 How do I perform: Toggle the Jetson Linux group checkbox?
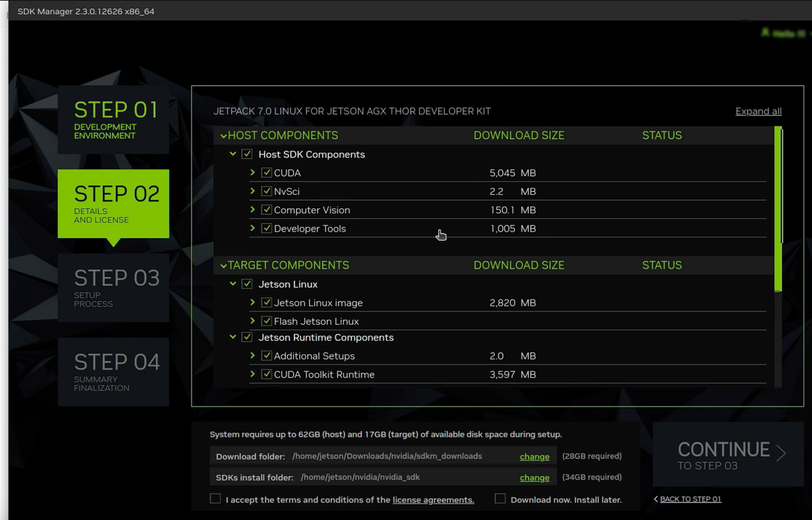[x=247, y=284]
